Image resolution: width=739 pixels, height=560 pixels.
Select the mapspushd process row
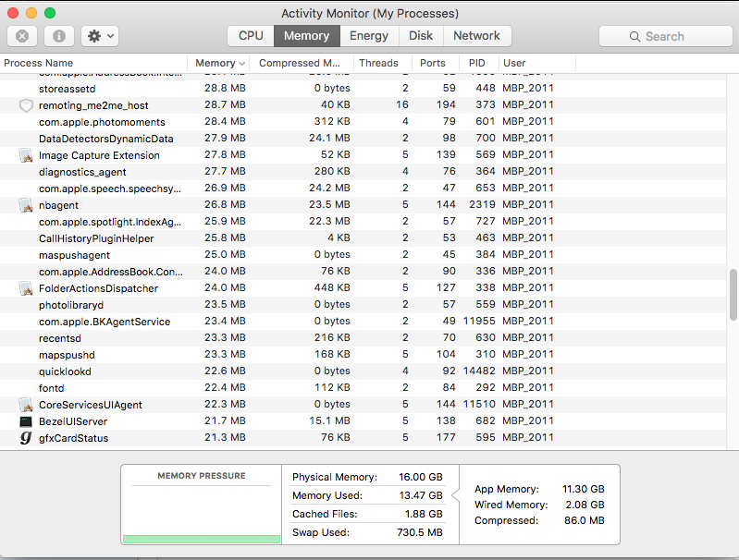click(363, 355)
